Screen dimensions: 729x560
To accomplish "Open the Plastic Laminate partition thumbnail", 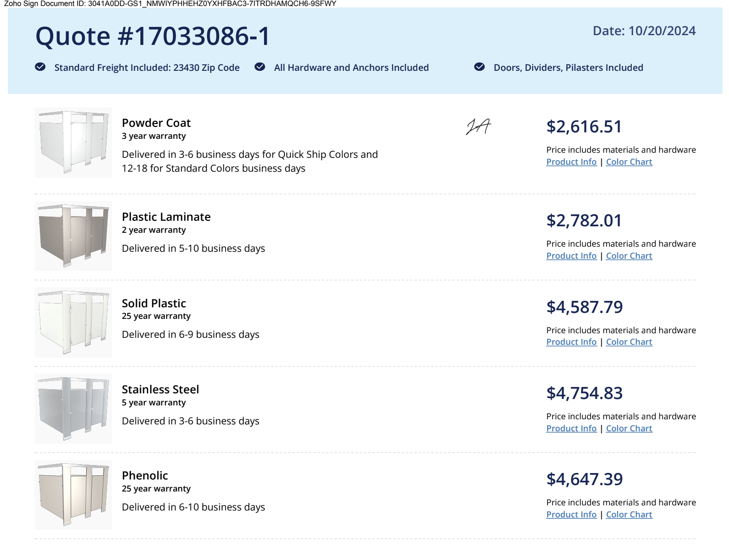I will pyautogui.click(x=73, y=236).
